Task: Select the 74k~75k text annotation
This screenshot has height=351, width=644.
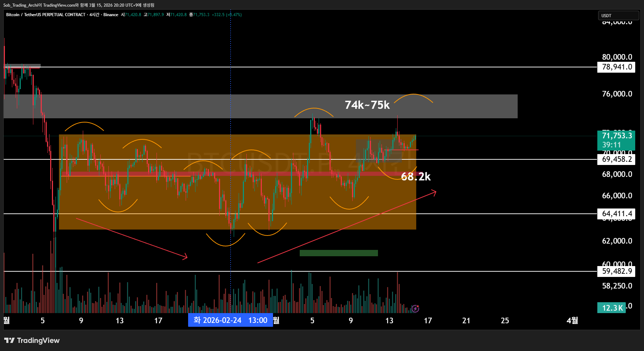Action: coord(367,105)
